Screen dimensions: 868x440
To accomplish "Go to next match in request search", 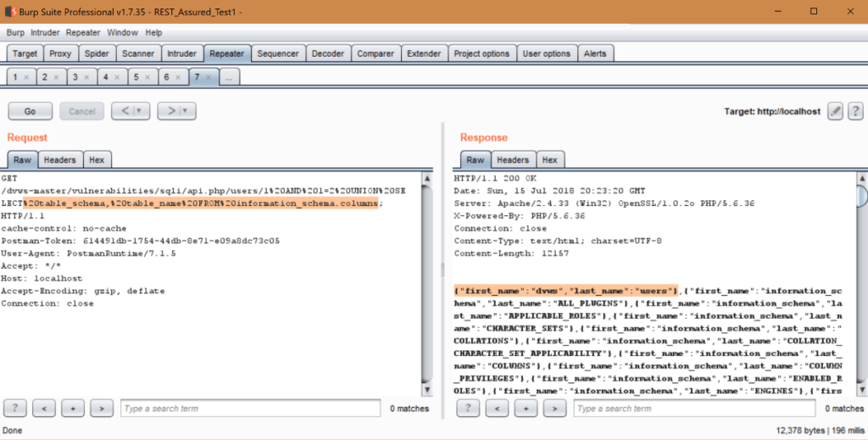I will pyautogui.click(x=101, y=409).
